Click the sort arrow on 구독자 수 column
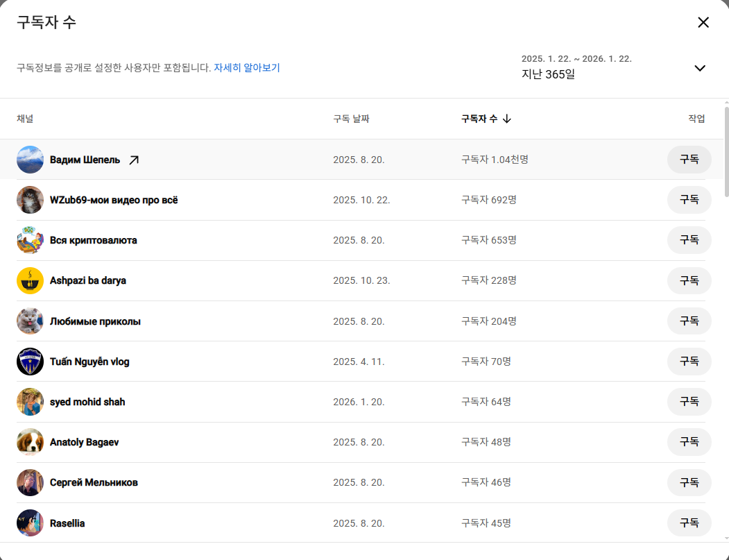 click(507, 118)
